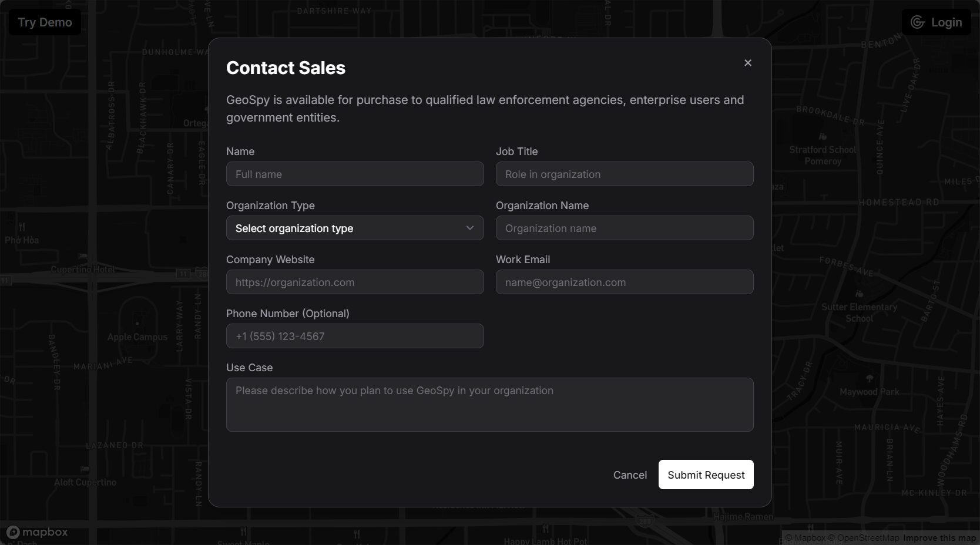Open the Select organization type dropdown
Viewport: 980px width, 545px height.
click(354, 228)
